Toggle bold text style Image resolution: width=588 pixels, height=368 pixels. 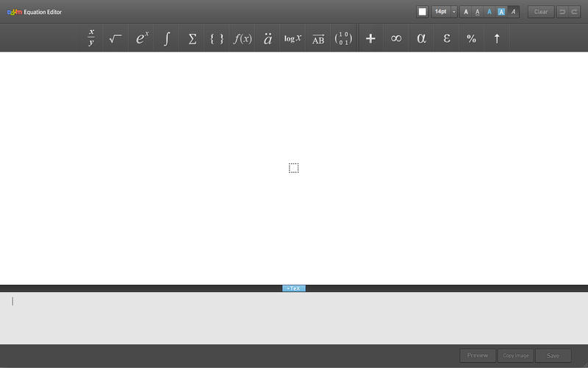[x=466, y=12]
